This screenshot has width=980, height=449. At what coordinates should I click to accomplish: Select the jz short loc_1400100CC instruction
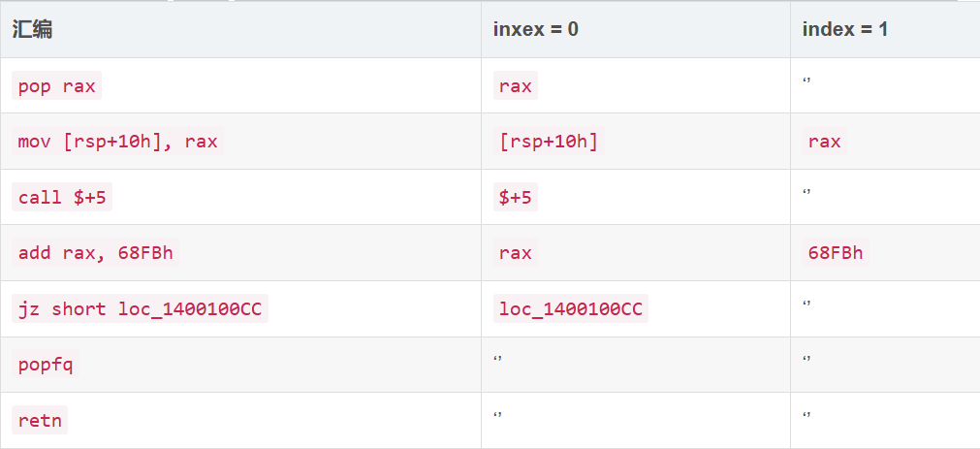140,309
